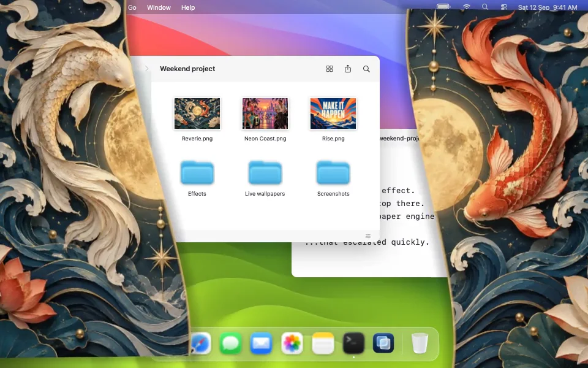The height and width of the screenshot is (368, 588).
Task: Open the Window menu
Action: point(159,7)
